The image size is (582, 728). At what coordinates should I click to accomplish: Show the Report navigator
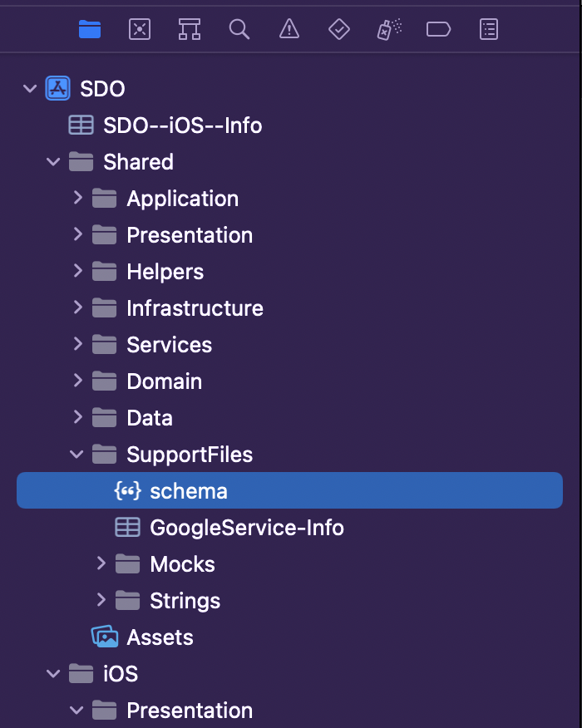(489, 30)
